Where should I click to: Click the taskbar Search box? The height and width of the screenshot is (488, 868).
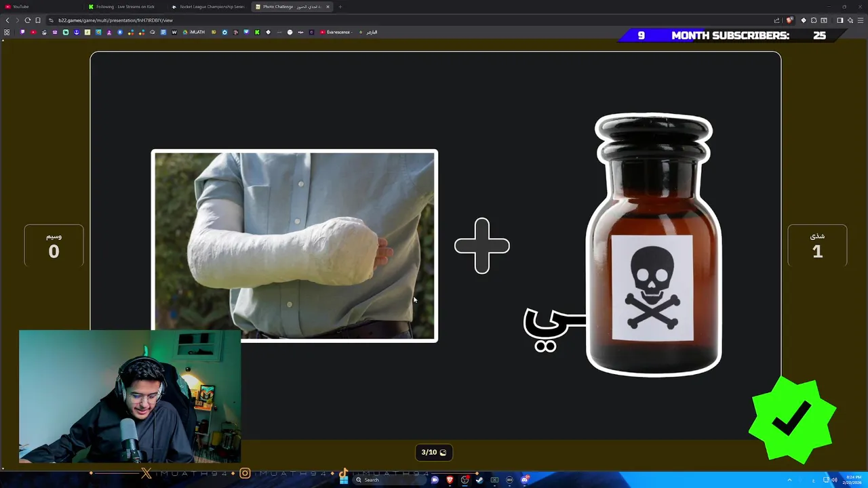pyautogui.click(x=389, y=480)
